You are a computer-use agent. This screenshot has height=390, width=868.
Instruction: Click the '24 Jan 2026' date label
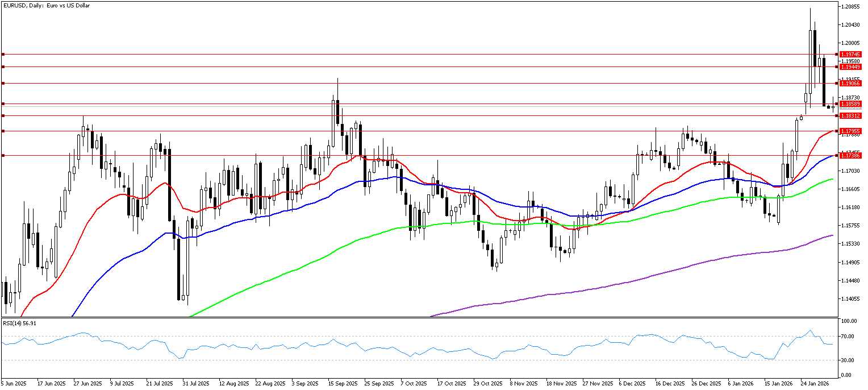pos(815,384)
